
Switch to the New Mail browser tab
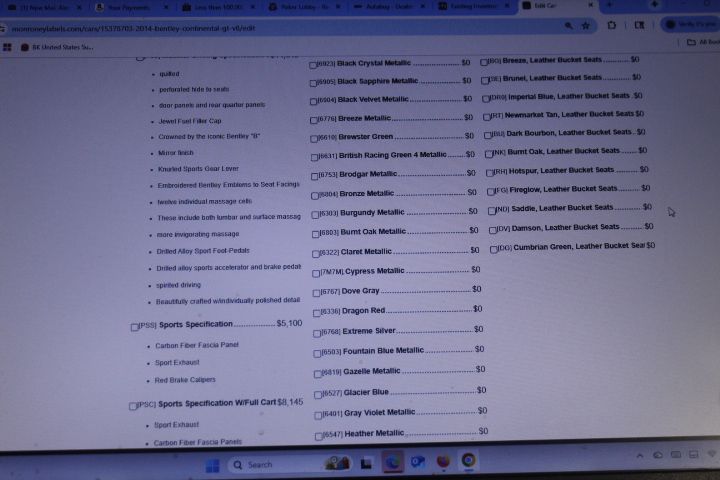(40, 6)
